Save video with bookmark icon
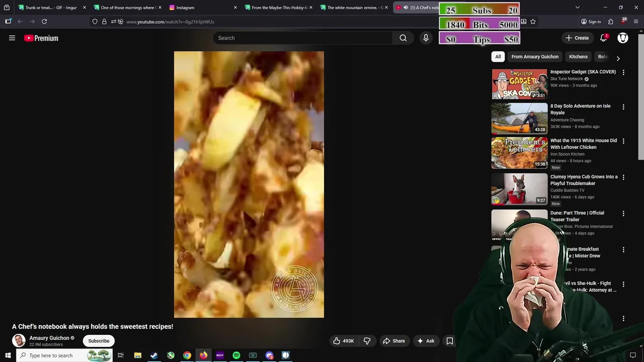Viewport: 644px width, 362px height. [450, 341]
